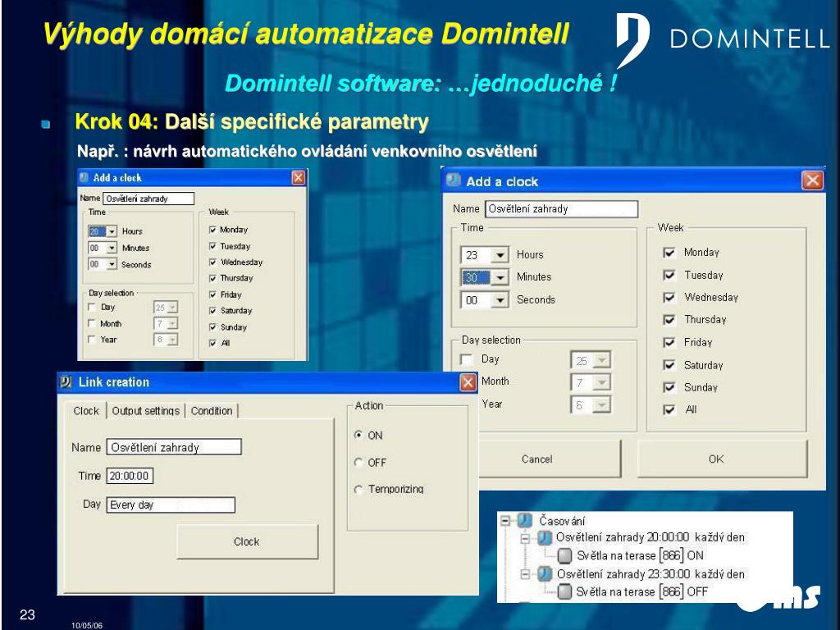This screenshot has height=630, width=840.
Task: Uncheck Friday in the larger Add a clock dialog
Action: point(669,342)
